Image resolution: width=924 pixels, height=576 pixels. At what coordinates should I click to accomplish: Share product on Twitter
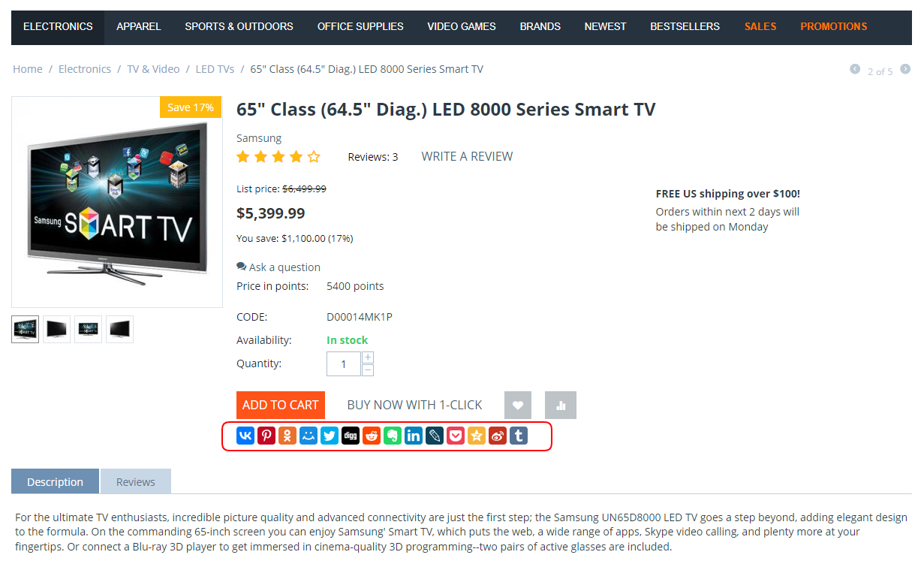point(330,436)
